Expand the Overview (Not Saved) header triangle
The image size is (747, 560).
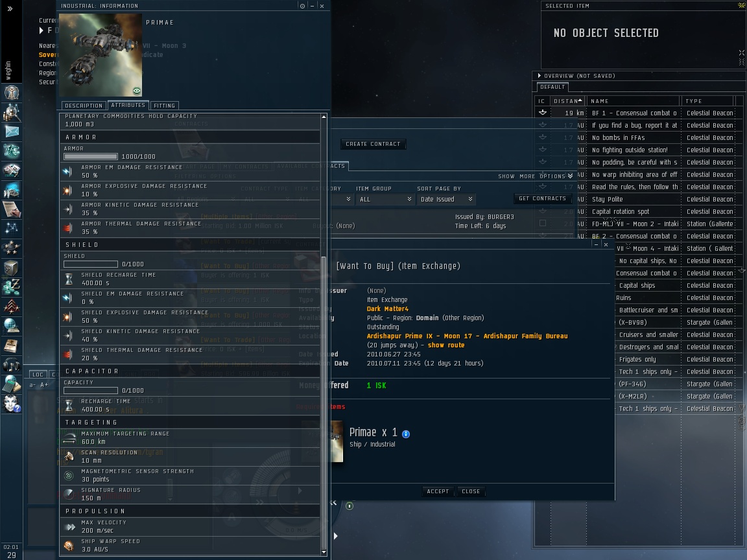click(539, 76)
